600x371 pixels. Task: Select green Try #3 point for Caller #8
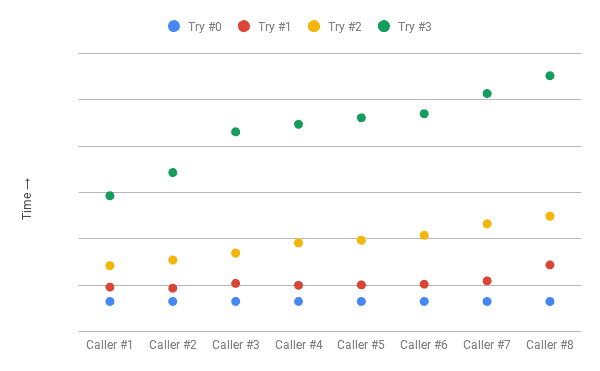tap(549, 76)
